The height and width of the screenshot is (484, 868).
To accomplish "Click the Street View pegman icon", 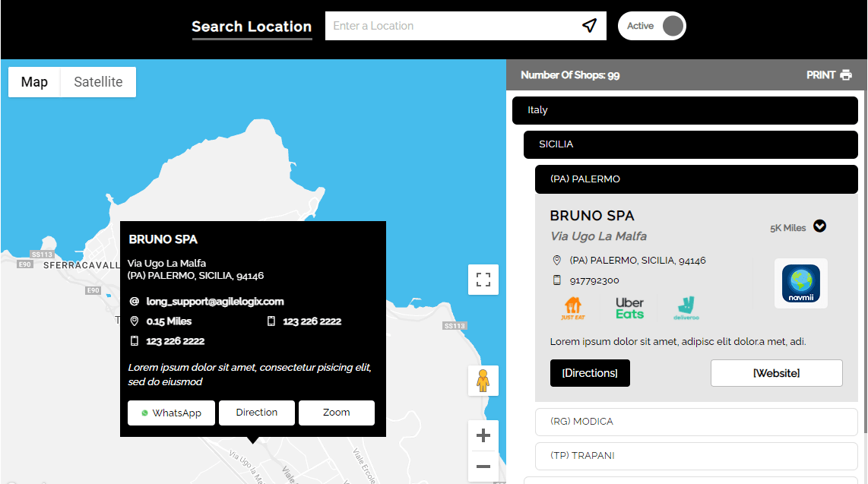I will coord(483,381).
